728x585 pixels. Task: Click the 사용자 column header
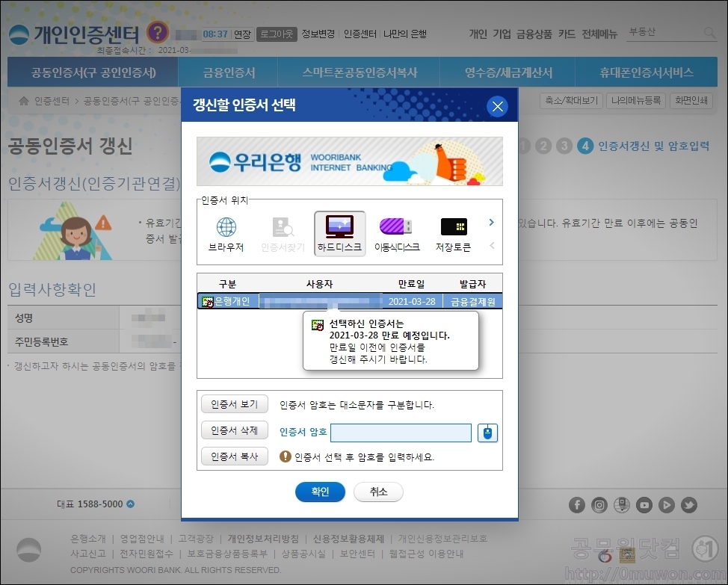[319, 284]
